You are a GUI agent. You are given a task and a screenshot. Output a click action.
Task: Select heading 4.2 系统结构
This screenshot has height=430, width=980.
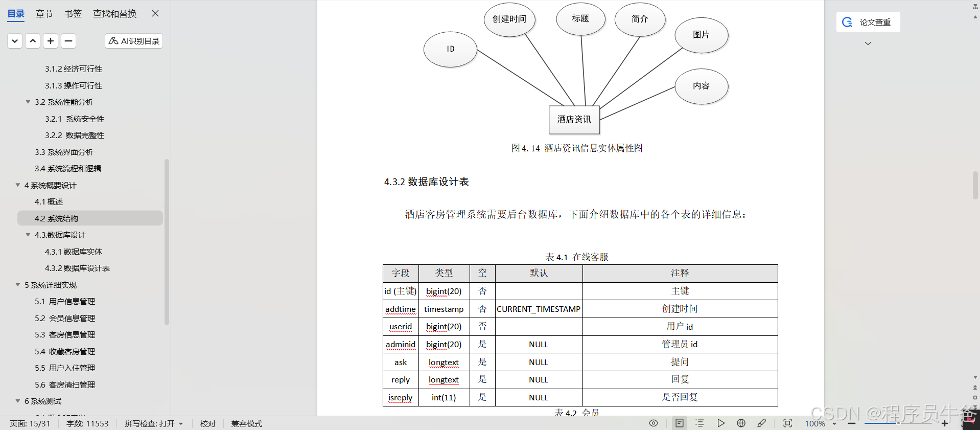pos(90,218)
